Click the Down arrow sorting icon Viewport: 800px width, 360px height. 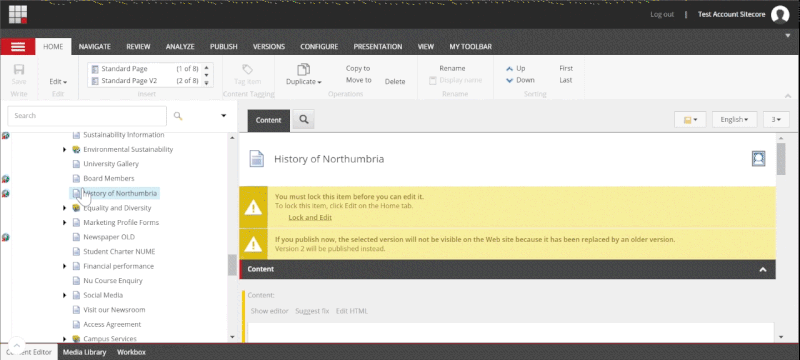(x=509, y=80)
